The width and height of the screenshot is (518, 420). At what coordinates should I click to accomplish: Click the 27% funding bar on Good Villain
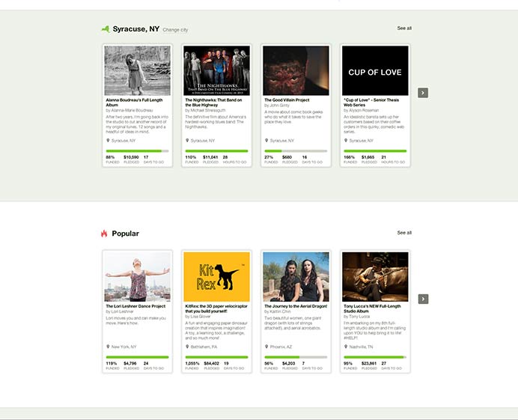tap(296, 151)
